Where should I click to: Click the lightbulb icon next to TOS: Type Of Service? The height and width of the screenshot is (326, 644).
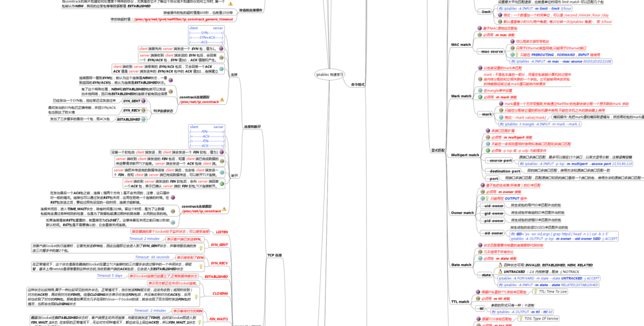point(520,318)
